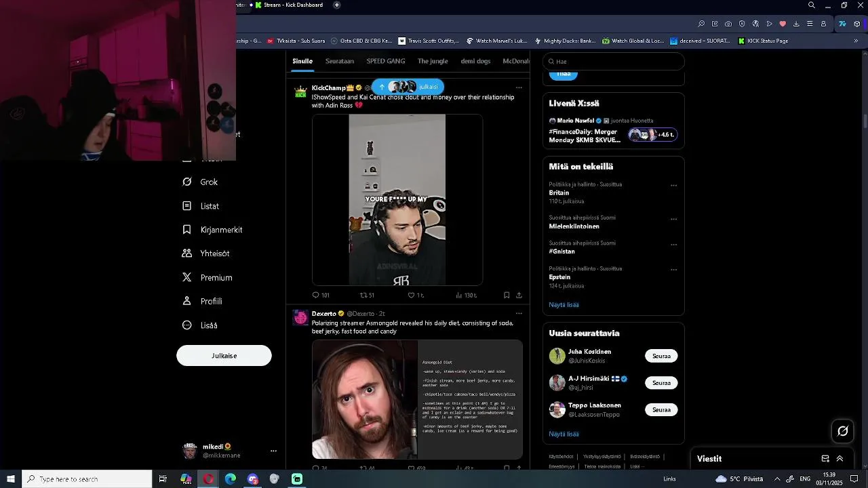The width and height of the screenshot is (868, 488).
Task: Open the #Gnistan trending topic
Action: point(561,251)
